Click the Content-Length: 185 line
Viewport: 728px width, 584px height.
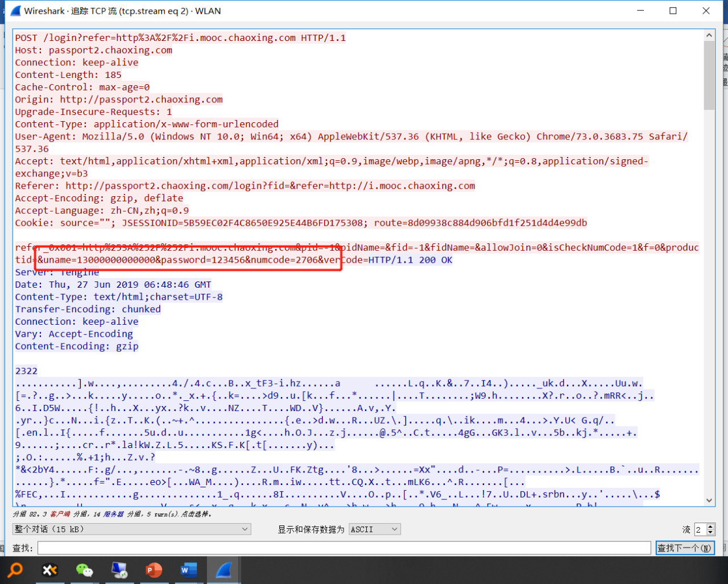[68, 74]
